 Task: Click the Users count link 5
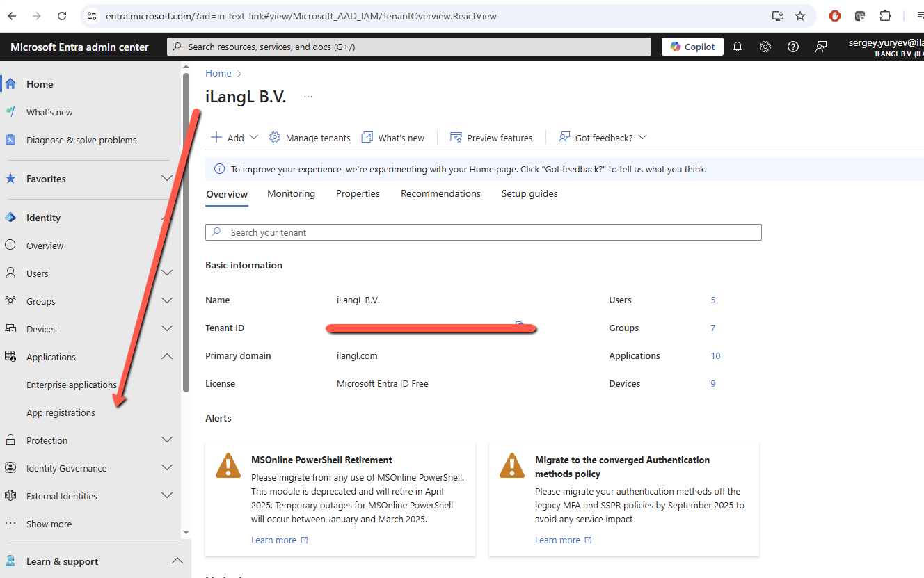click(713, 300)
